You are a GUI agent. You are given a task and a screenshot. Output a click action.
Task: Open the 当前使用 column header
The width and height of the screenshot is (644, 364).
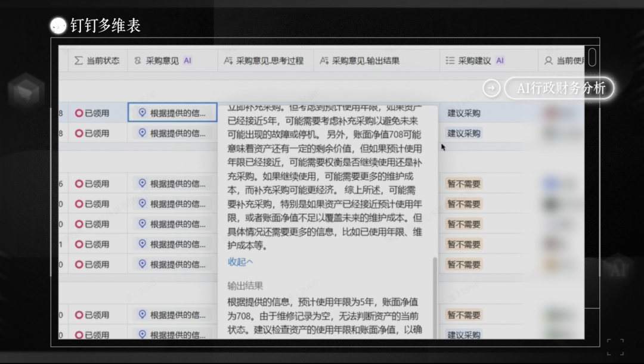(x=562, y=61)
